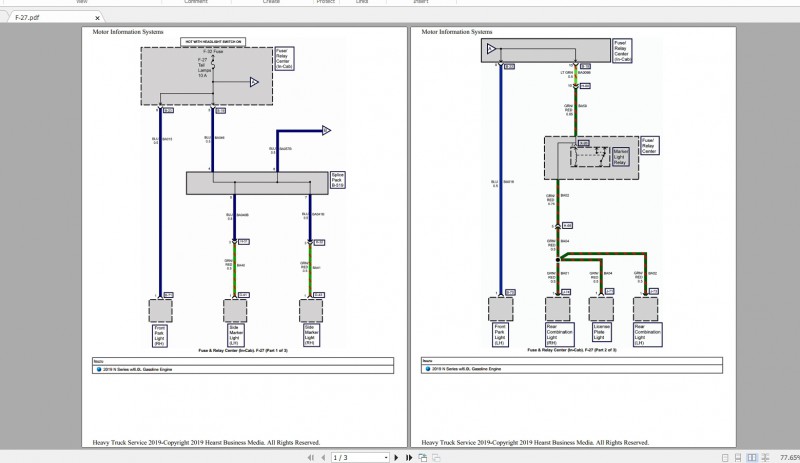Select the two-page facing view layout
800x463 pixels.
coord(752,458)
